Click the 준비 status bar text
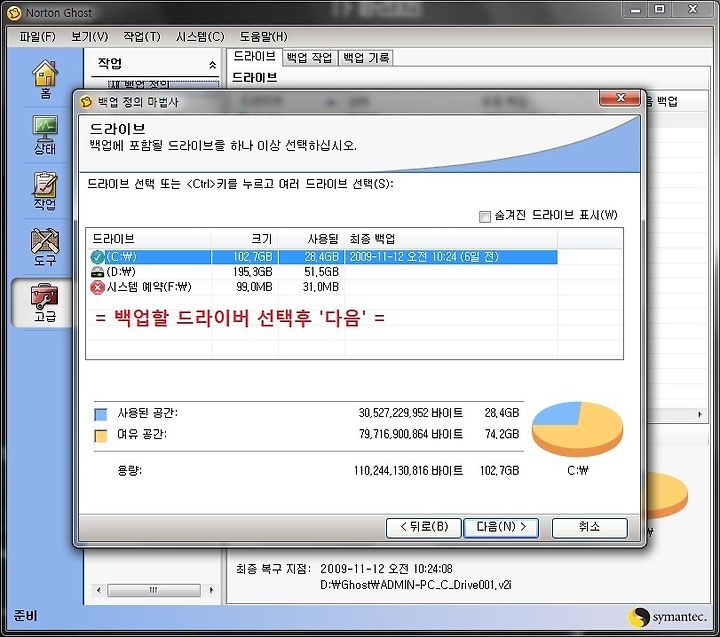The image size is (720, 637). pos(25,616)
